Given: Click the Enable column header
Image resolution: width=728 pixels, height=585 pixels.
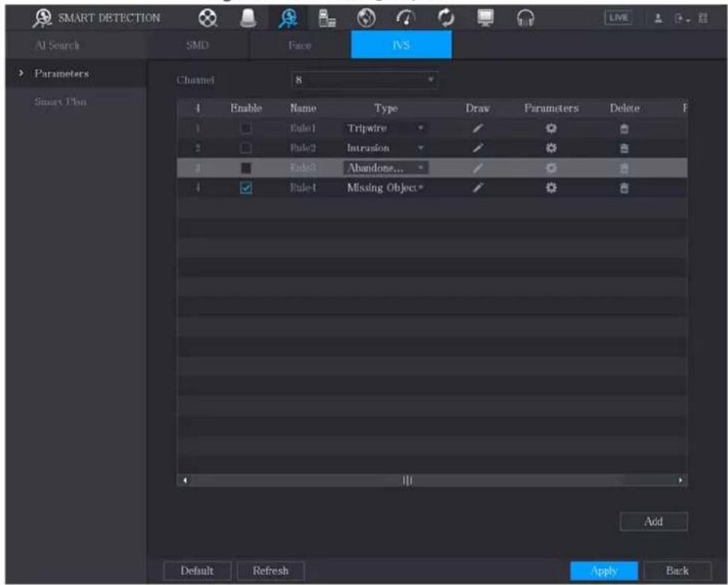Looking at the screenshot, I should (246, 108).
